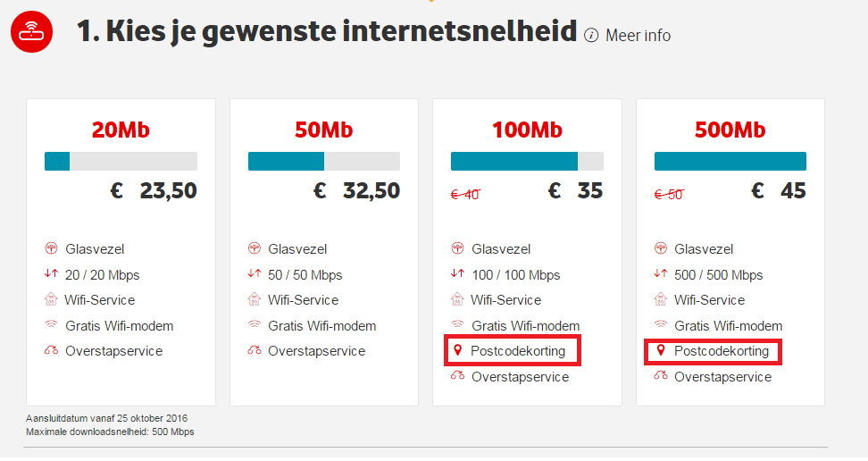Click the info icon next to Meer info
The image size is (868, 461).
pos(591,35)
